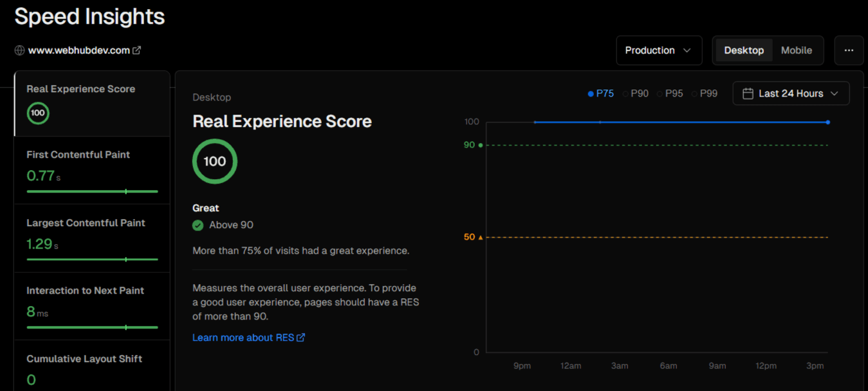Screen dimensions: 868x391
Task: Click the small 100 ring in the sidebar
Action: tap(38, 113)
